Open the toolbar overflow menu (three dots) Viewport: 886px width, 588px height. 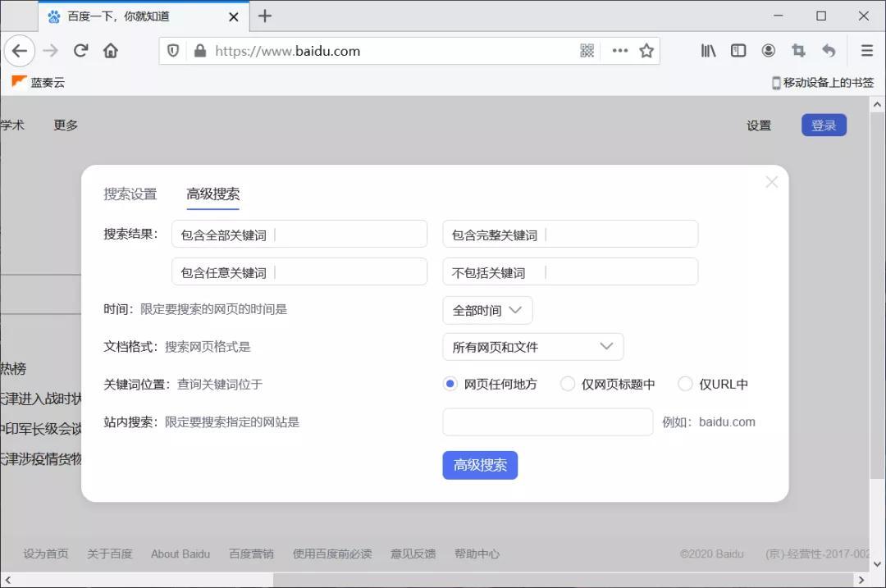619,50
